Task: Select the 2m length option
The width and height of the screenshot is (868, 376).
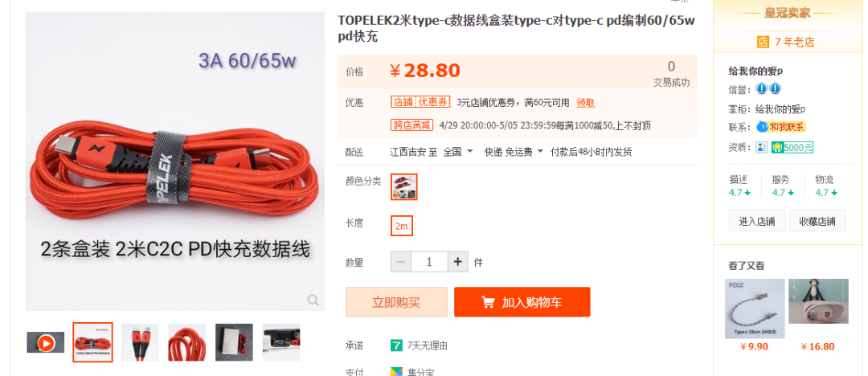Action: [401, 226]
